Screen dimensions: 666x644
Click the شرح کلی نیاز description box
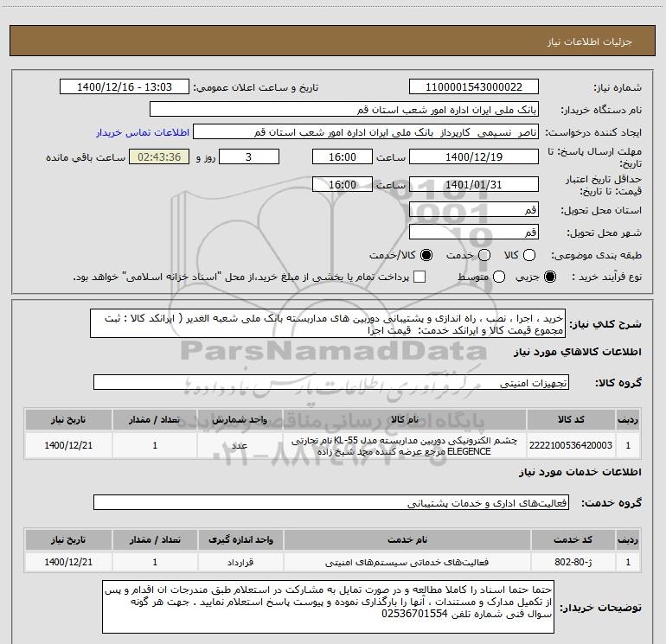pos(328,324)
